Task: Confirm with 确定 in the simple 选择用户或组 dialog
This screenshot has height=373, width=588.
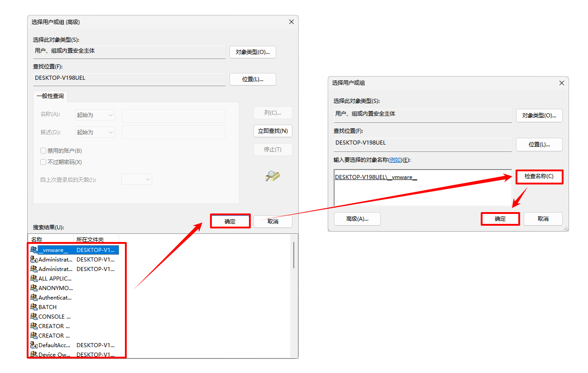Action: coord(500,219)
